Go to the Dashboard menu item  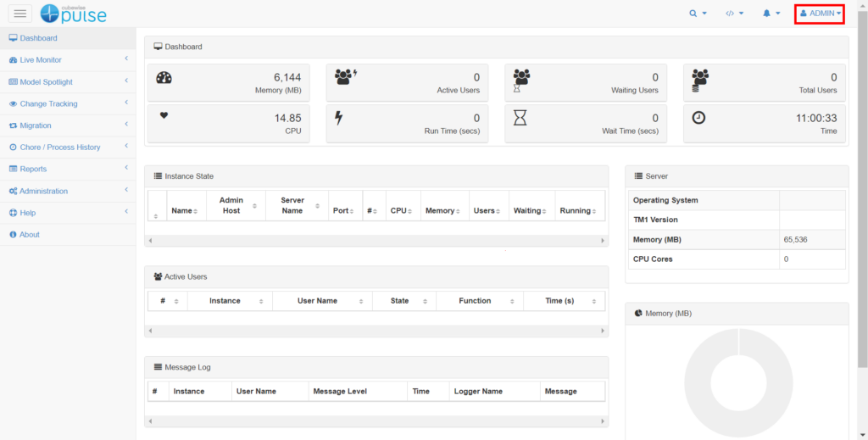click(x=38, y=38)
